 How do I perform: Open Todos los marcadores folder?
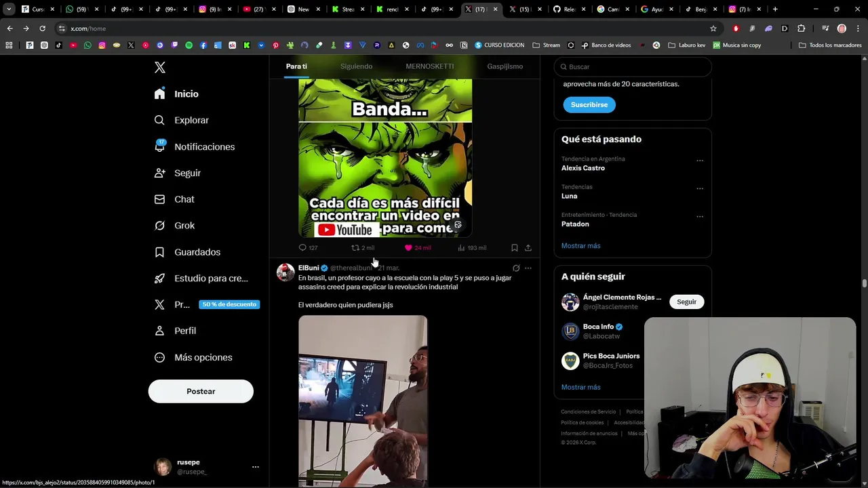tap(830, 45)
